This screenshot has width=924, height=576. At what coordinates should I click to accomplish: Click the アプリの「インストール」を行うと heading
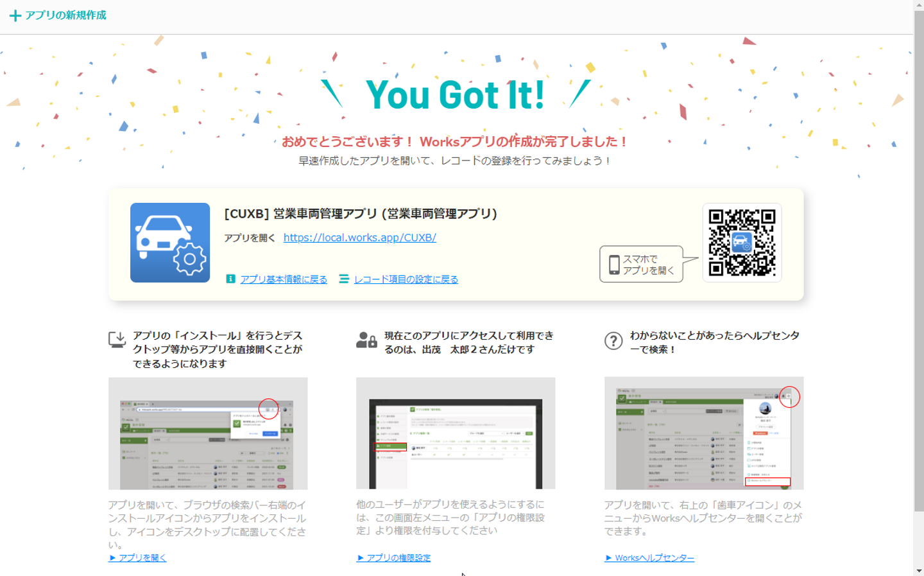click(218, 349)
